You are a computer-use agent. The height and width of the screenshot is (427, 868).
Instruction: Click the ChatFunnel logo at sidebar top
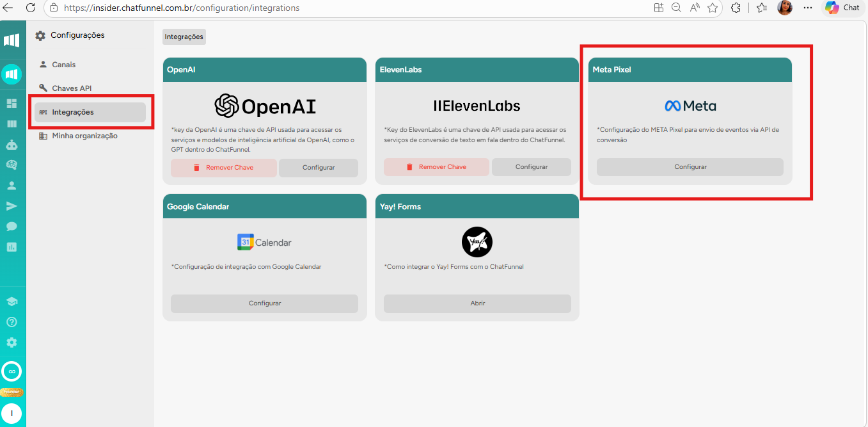12,41
